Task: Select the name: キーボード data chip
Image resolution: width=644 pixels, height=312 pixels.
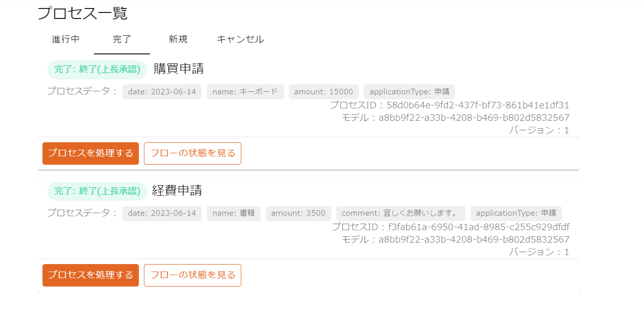Action: coord(245,92)
